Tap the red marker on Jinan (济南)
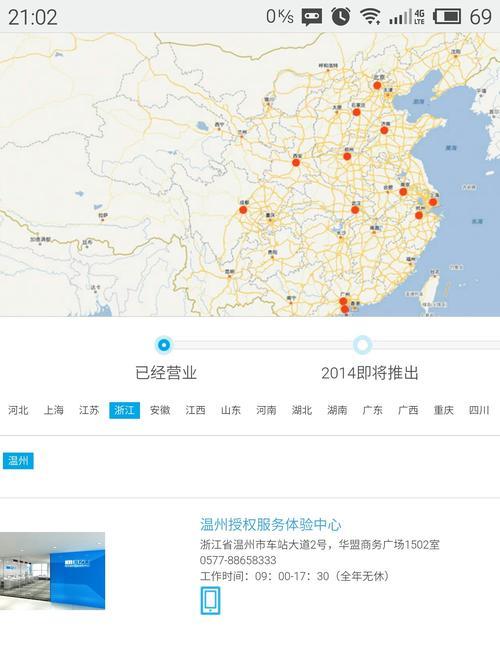Image resolution: width=500 pixels, height=666 pixels. pyautogui.click(x=384, y=130)
